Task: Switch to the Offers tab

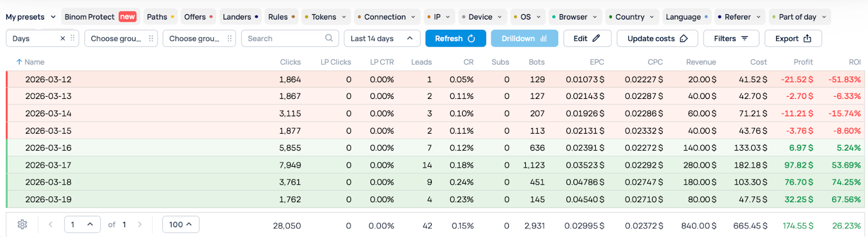Action: click(195, 17)
